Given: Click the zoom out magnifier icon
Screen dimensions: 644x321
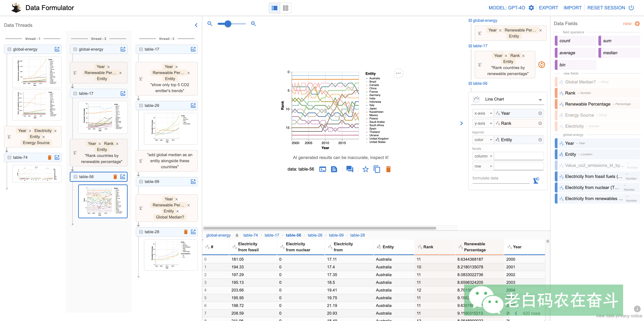Looking at the screenshot, I should coord(210,24).
